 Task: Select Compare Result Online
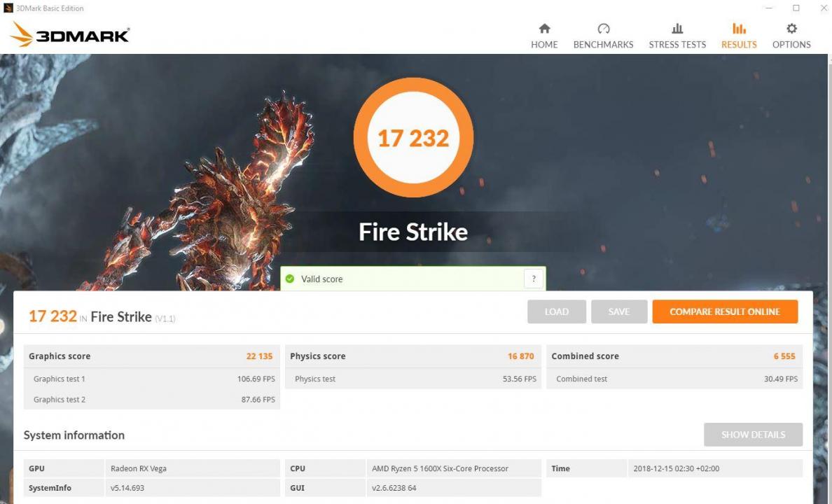tap(725, 311)
